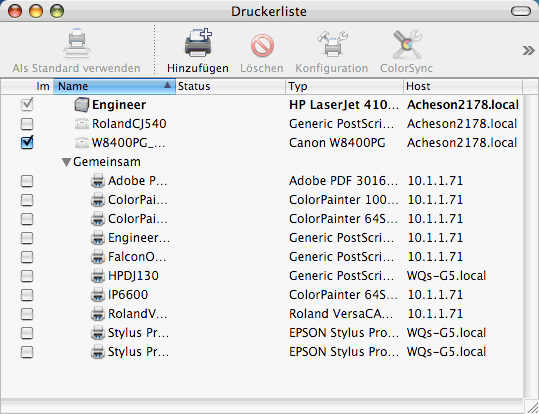Reverse sort order with Name arrow

[167, 85]
